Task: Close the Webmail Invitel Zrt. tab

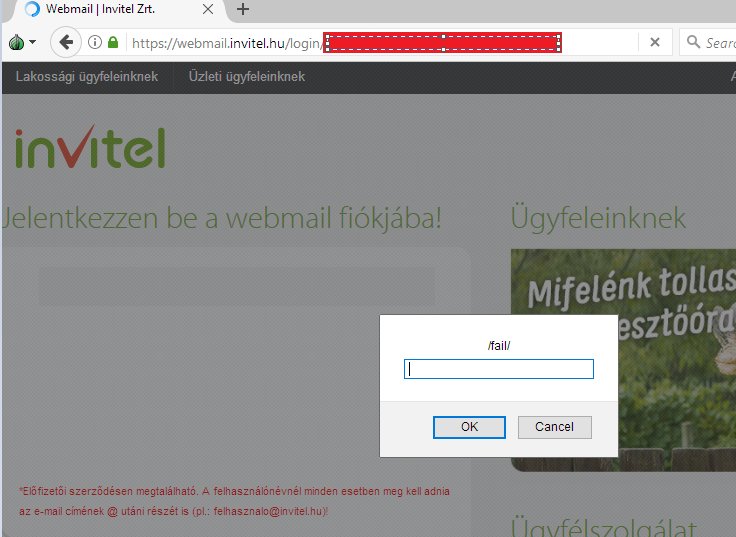Action: [x=208, y=9]
